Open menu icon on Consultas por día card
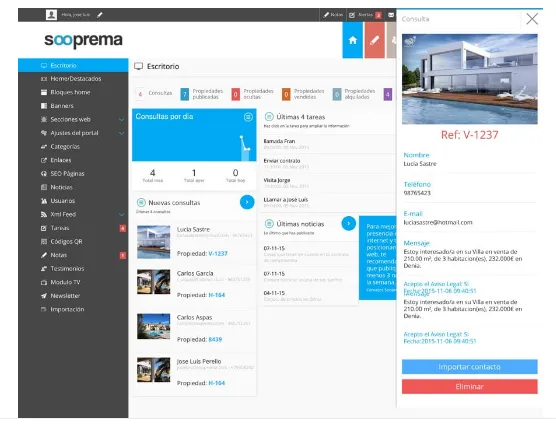Viewport: 556px width, 432px height. [x=248, y=117]
